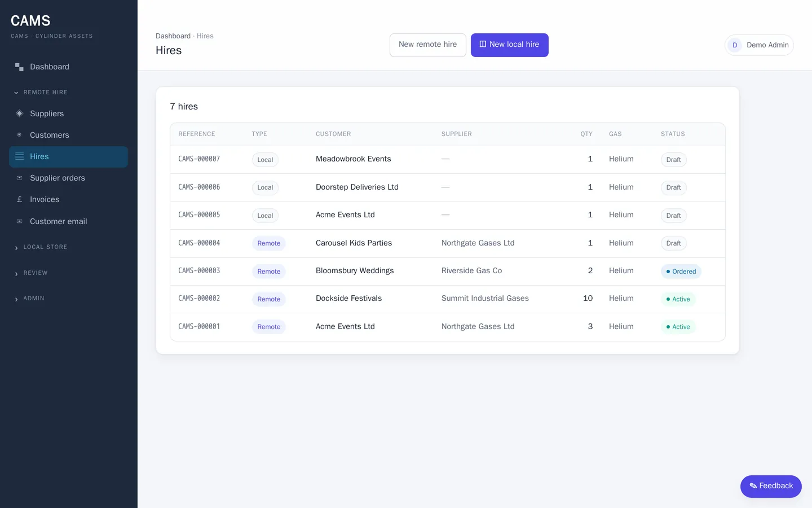812x508 pixels.
Task: Open hire reference CAMS-000002
Action: click(x=199, y=299)
